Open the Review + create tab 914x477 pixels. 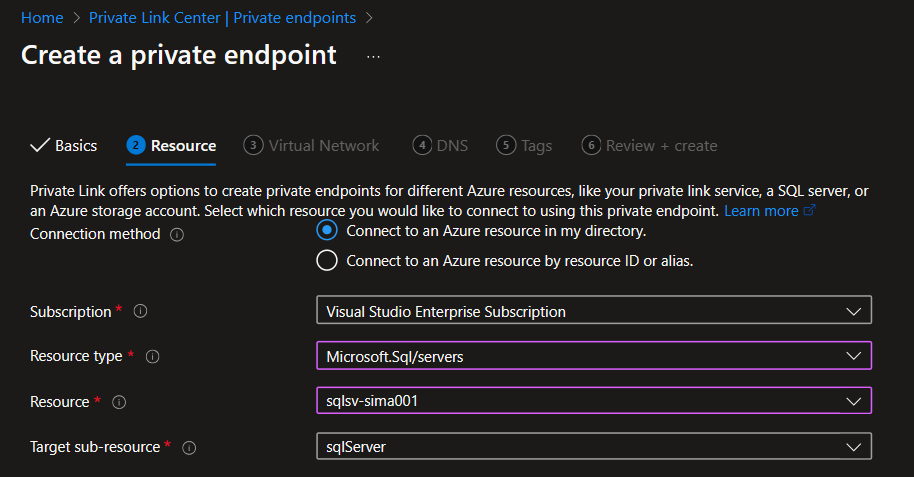click(x=650, y=146)
